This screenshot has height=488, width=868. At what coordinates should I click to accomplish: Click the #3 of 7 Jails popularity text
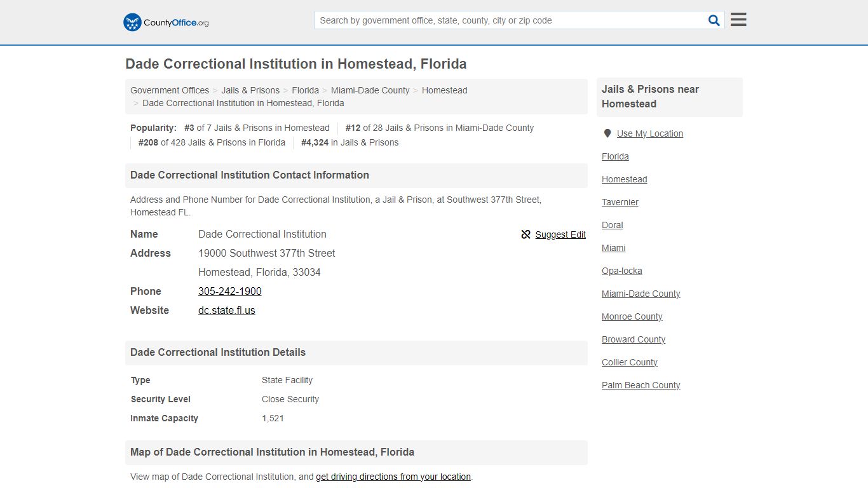pyautogui.click(x=257, y=128)
